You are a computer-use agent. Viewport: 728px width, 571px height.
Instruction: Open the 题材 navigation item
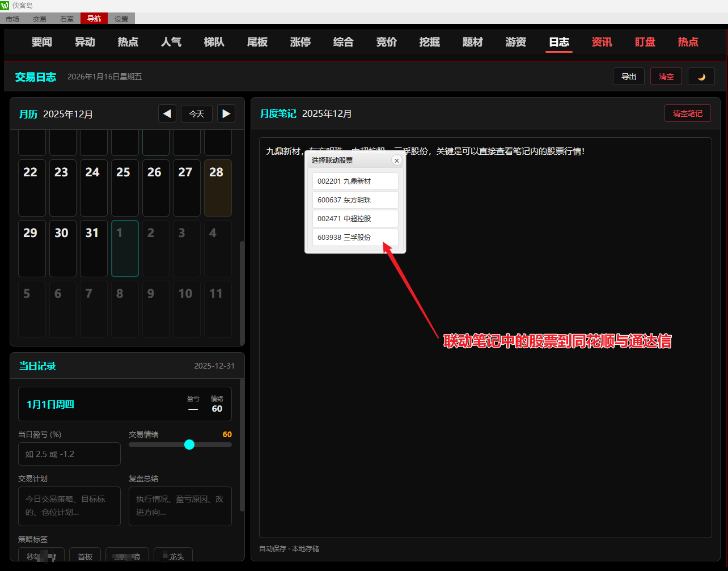[x=473, y=42]
